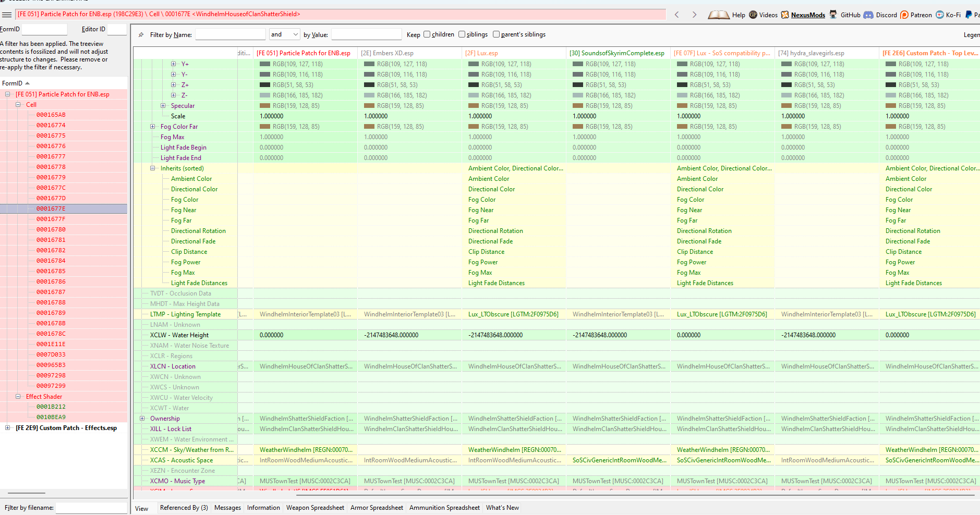Screen dimensions: 980x515
Task: Switch to the View tab
Action: 142,509
